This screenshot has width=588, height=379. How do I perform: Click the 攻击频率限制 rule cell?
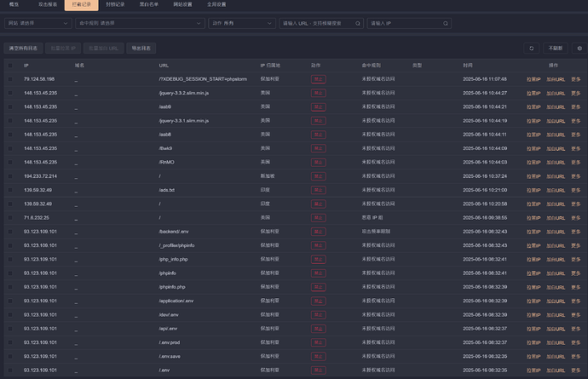(376, 232)
